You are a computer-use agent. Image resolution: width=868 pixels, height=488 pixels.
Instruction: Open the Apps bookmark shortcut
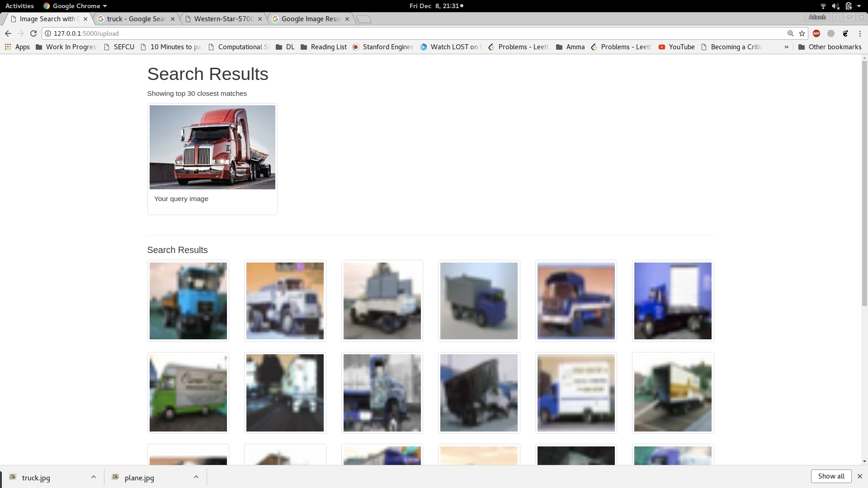(x=17, y=47)
